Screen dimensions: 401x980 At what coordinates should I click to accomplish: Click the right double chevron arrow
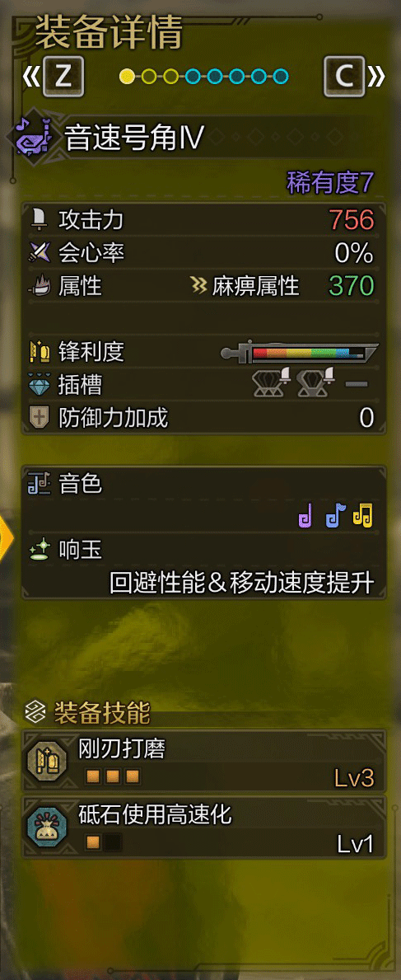point(376,77)
